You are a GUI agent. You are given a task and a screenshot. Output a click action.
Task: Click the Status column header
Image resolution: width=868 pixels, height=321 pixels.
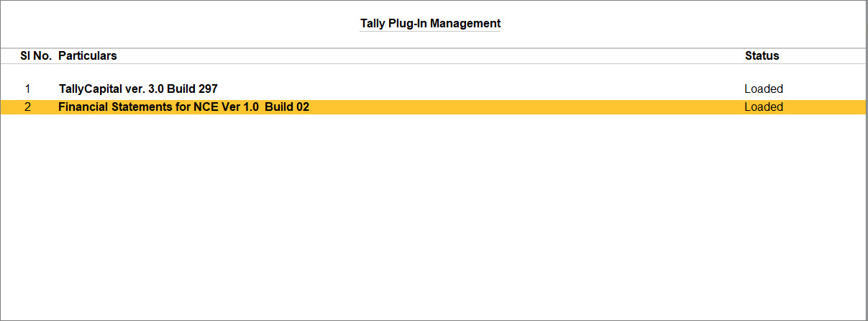pyautogui.click(x=762, y=55)
